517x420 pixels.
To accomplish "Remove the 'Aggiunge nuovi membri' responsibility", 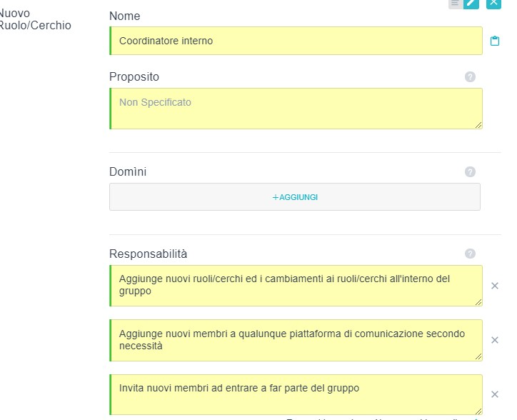I will tap(495, 340).
